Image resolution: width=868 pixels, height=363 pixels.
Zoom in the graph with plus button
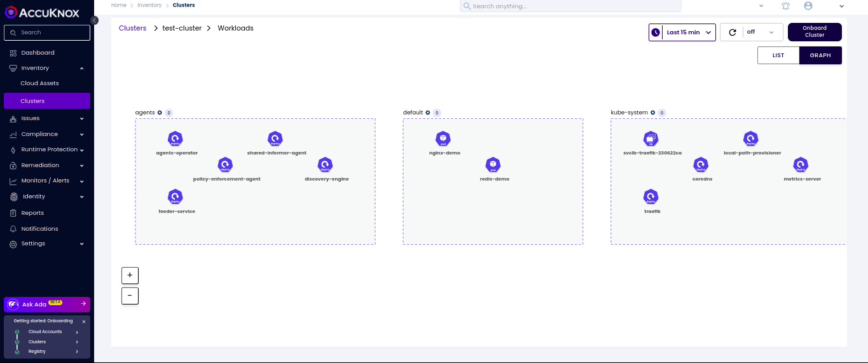tap(130, 275)
